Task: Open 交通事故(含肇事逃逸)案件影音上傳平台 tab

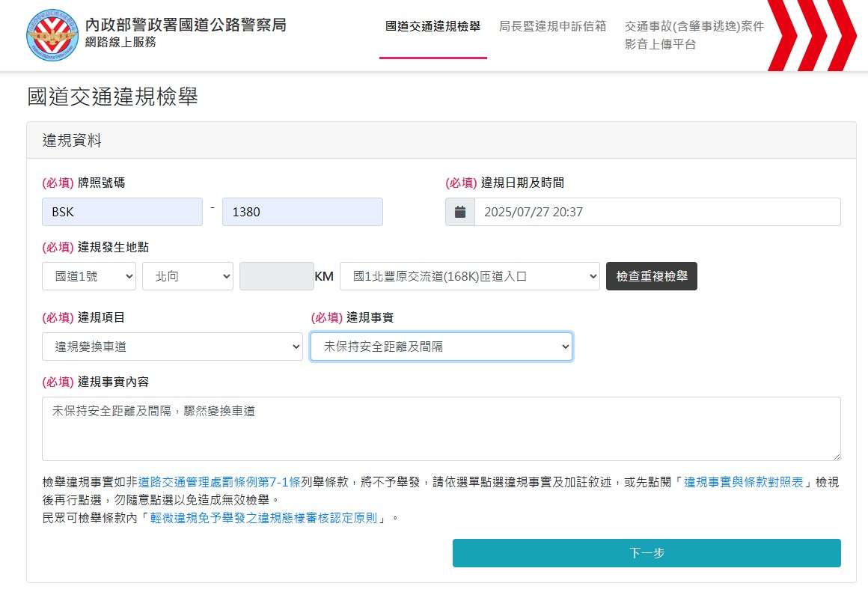Action: click(694, 35)
